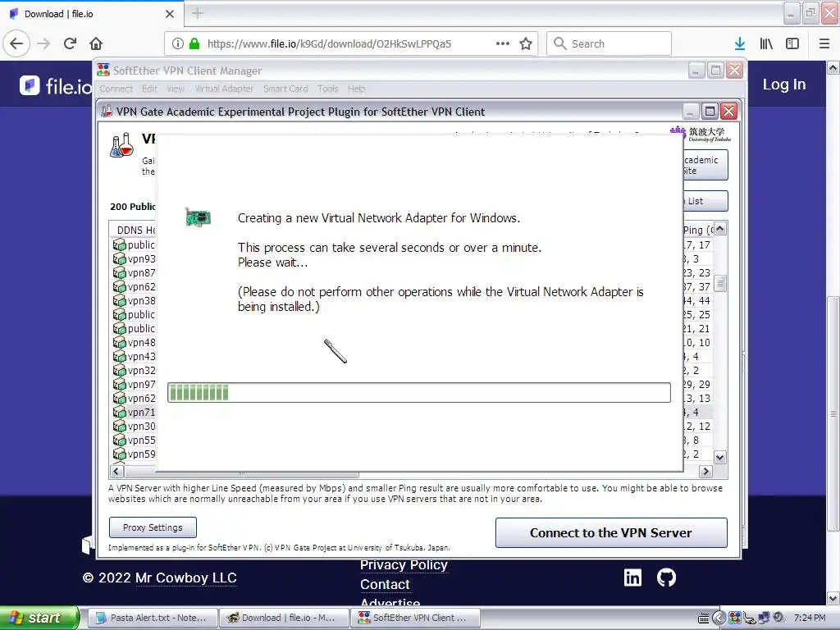
Task: Switch to Pasta Alert.txt Notepad taskbar item
Action: click(x=153, y=618)
